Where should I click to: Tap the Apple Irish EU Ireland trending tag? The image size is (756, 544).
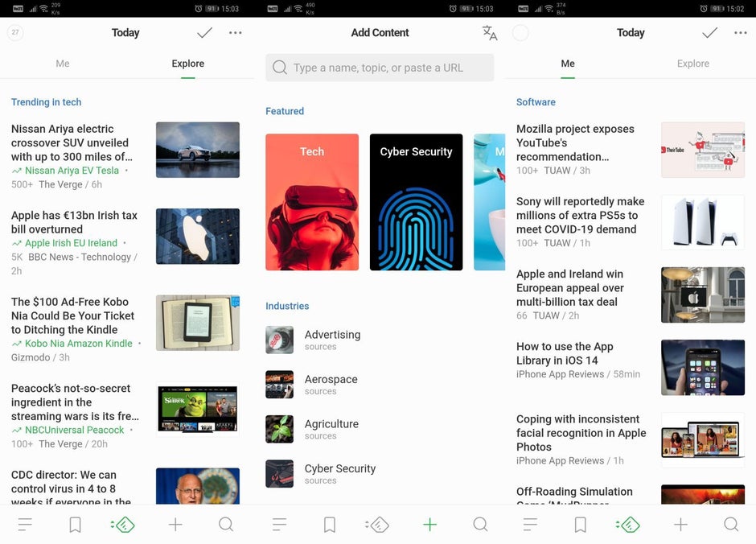click(x=71, y=243)
